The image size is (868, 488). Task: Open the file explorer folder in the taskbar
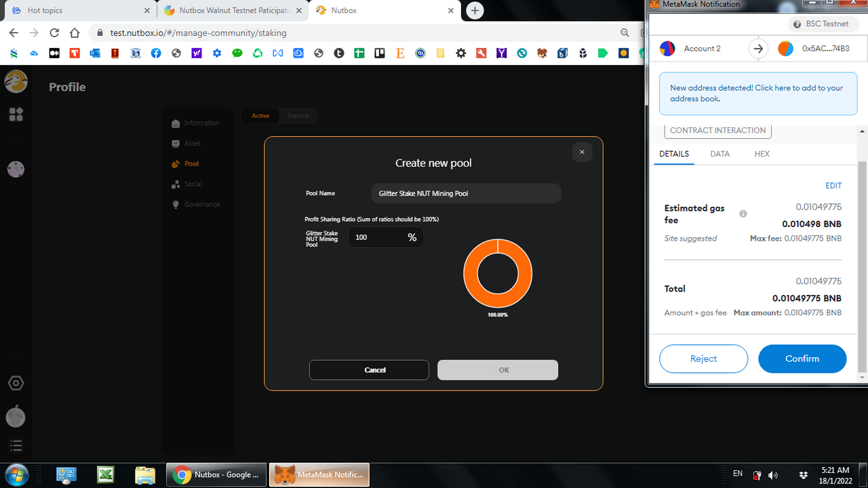click(x=145, y=474)
